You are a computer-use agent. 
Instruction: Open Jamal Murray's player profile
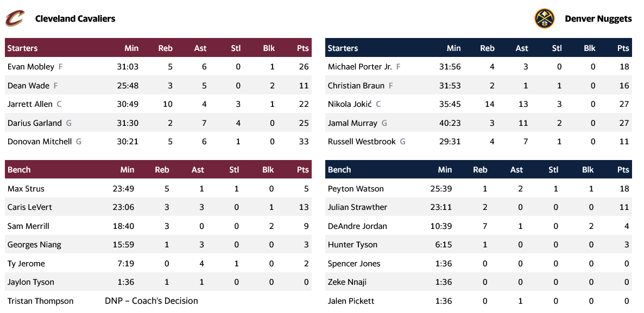[x=352, y=123]
